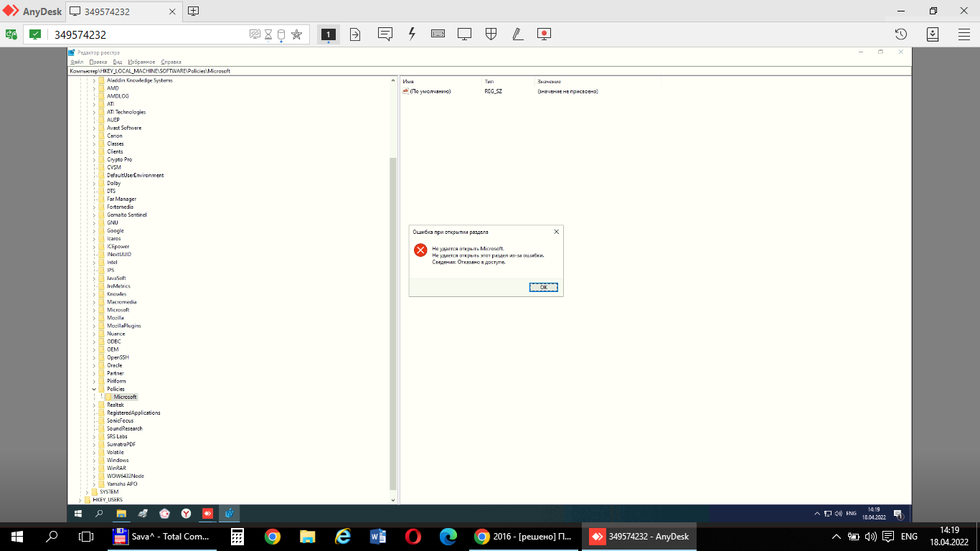This screenshot has width=980, height=551.
Task: Select the Far Manager registry key
Action: click(x=121, y=199)
